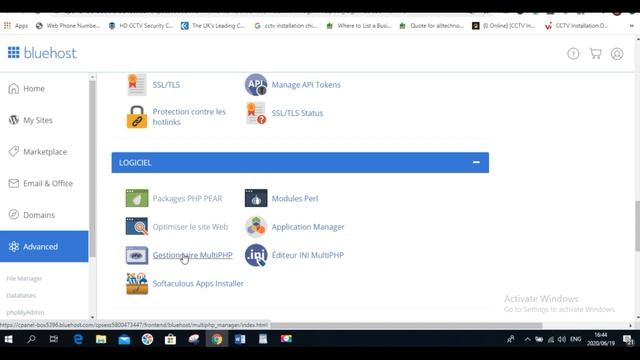Click the Éditeur INI MultiPHP icon
Viewport: 640px width, 360px height.
click(256, 255)
